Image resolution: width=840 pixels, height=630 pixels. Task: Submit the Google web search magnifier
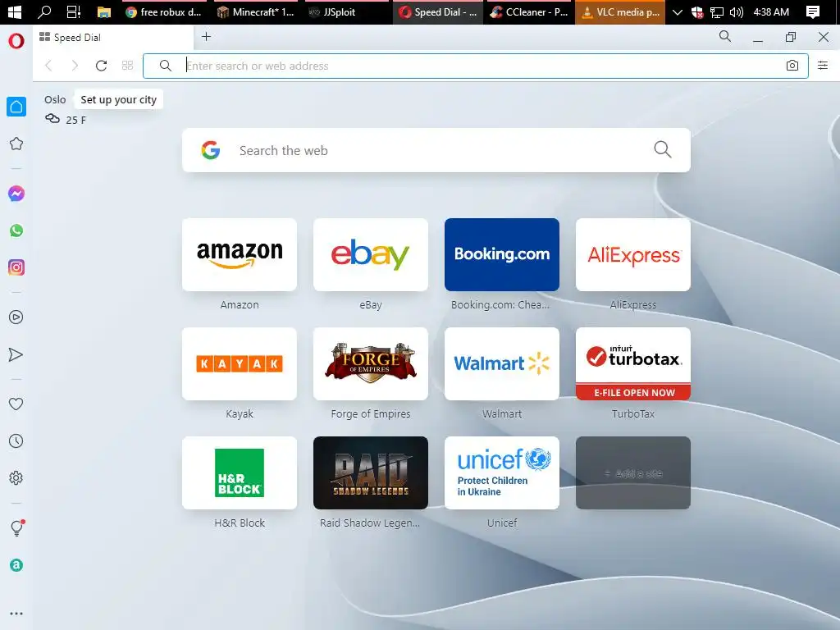[x=663, y=149]
